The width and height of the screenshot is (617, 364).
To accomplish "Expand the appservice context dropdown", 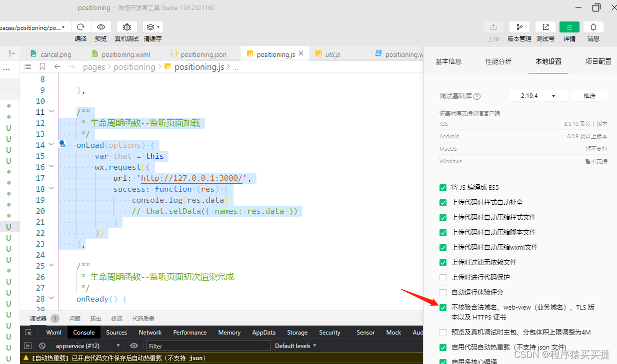I will (x=88, y=346).
